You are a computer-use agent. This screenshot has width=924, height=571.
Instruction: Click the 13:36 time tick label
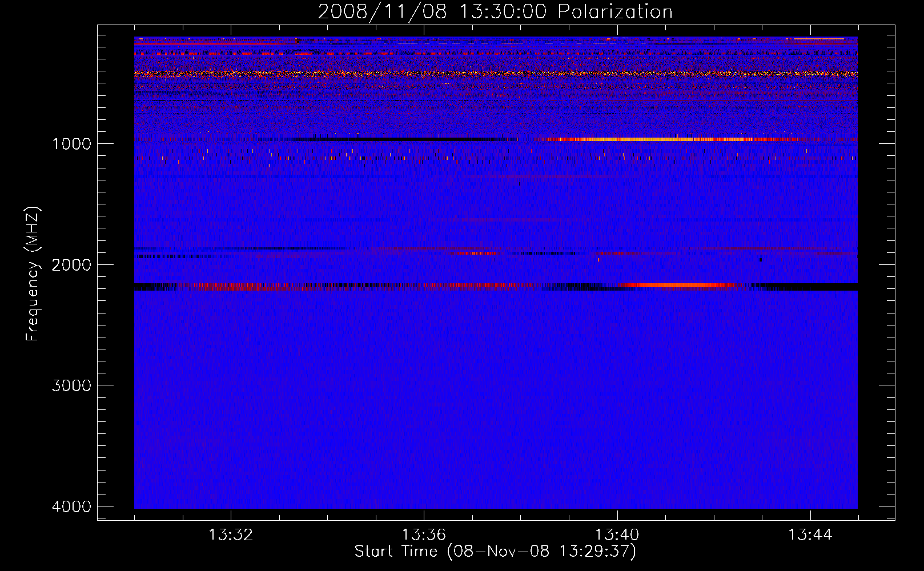coord(424,535)
